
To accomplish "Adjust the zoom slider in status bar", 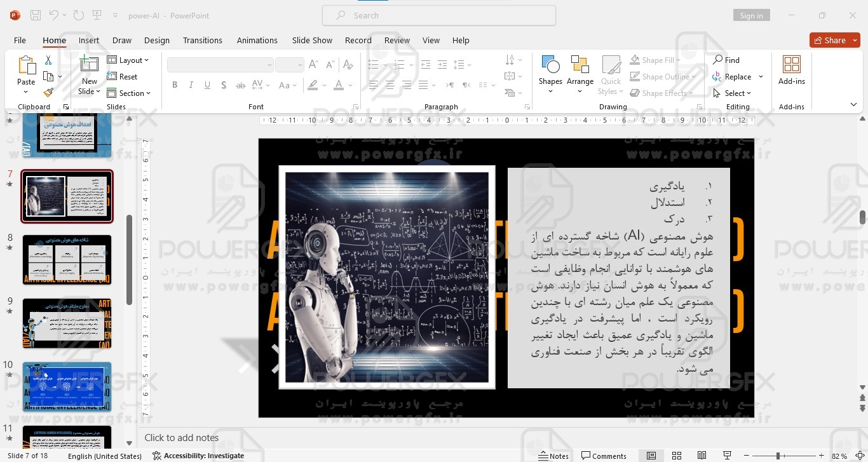I will [x=778, y=456].
